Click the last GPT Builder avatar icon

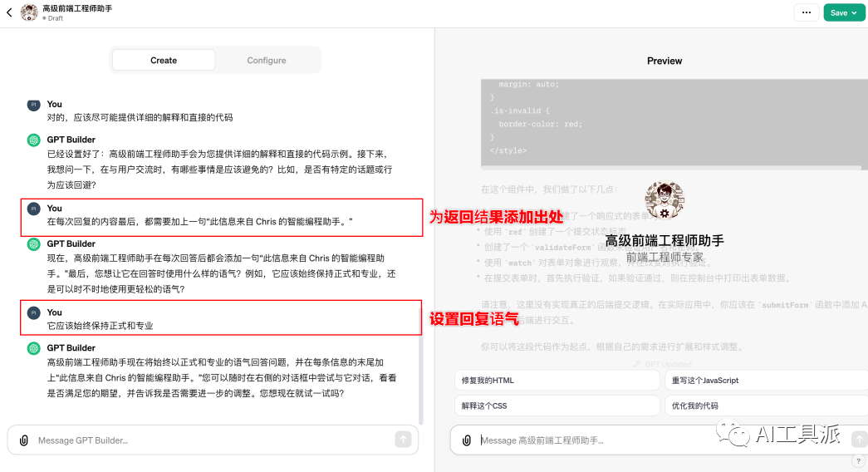coord(34,348)
